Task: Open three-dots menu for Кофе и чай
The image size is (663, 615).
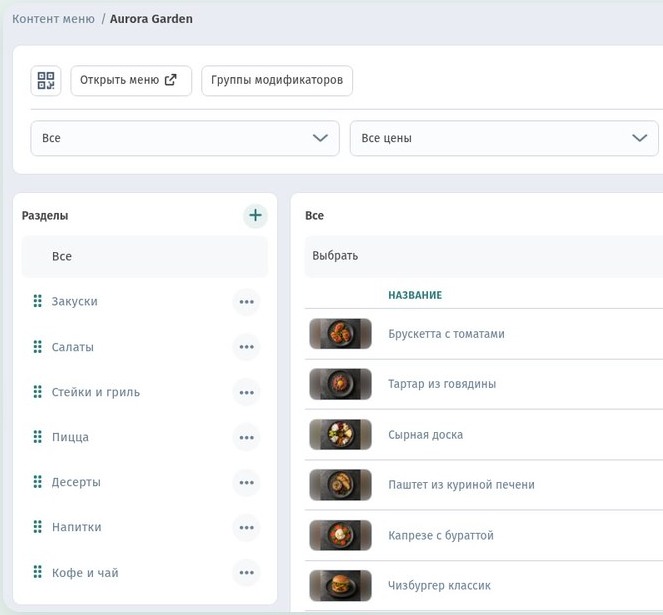Action: (x=247, y=573)
